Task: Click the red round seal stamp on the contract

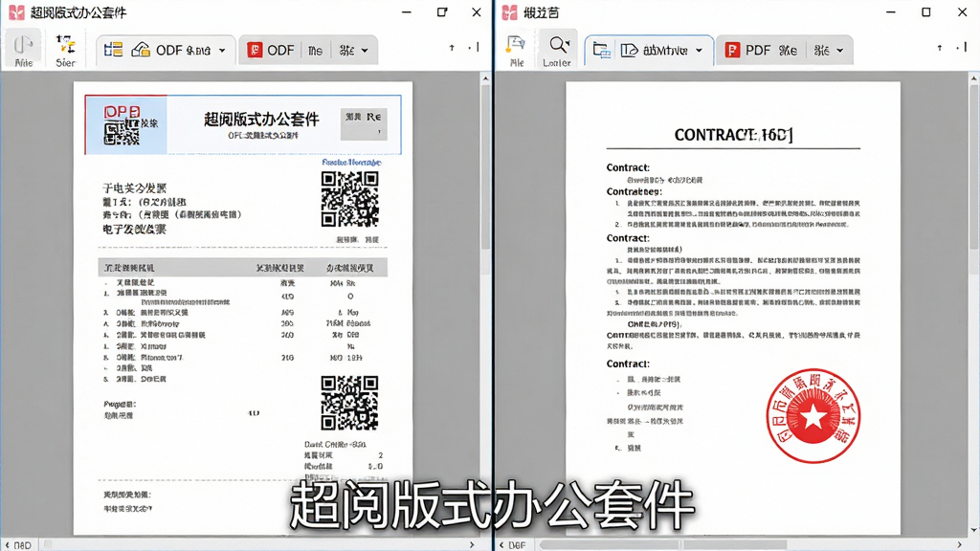Action: (x=813, y=415)
